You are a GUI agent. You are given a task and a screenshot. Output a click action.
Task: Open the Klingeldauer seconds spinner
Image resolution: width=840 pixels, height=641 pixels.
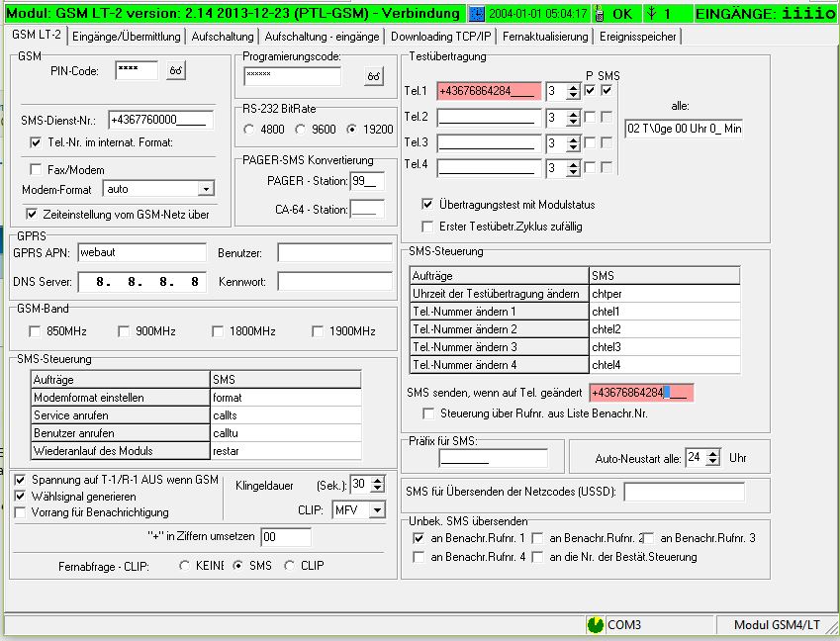click(376, 484)
